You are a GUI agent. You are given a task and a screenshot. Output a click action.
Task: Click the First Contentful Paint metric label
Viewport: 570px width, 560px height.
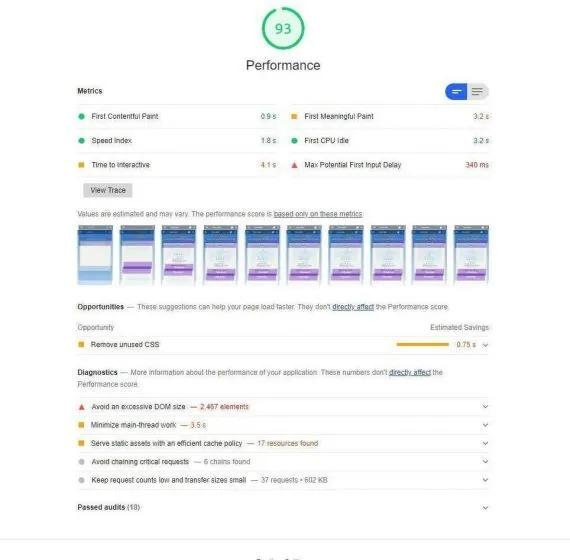125,116
